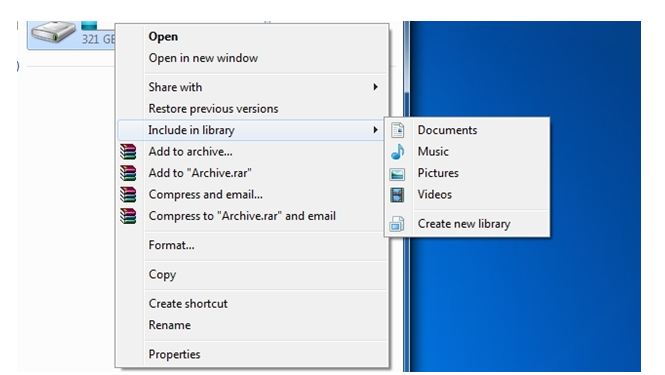Add drive to the Documents library
This screenshot has height=375, width=665.
(x=447, y=130)
